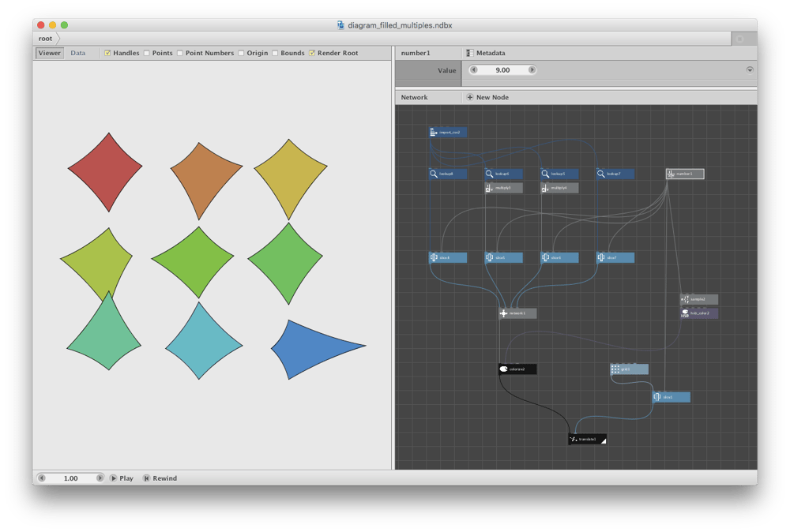This screenshot has width=790, height=532.
Task: Select the slice5 node icon
Action: pyautogui.click(x=489, y=257)
